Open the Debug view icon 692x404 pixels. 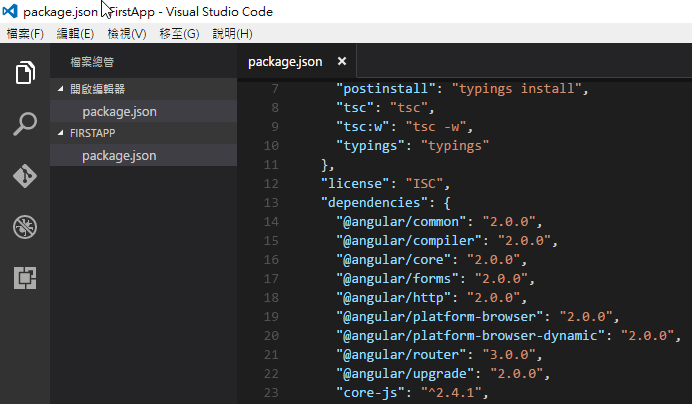[x=25, y=227]
